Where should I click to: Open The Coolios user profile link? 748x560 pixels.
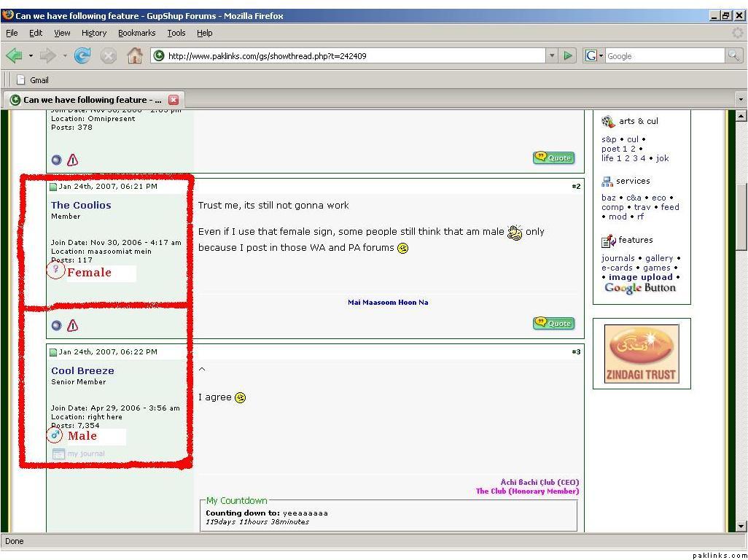(81, 206)
